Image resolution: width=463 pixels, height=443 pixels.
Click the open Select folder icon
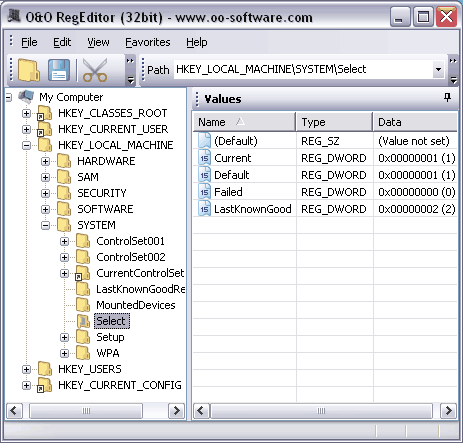point(83,321)
